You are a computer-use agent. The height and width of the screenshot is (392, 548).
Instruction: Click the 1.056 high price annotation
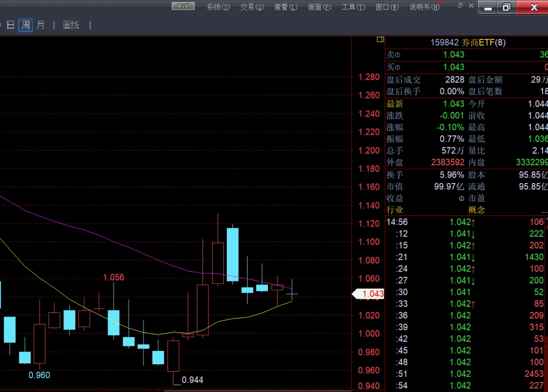(114, 277)
